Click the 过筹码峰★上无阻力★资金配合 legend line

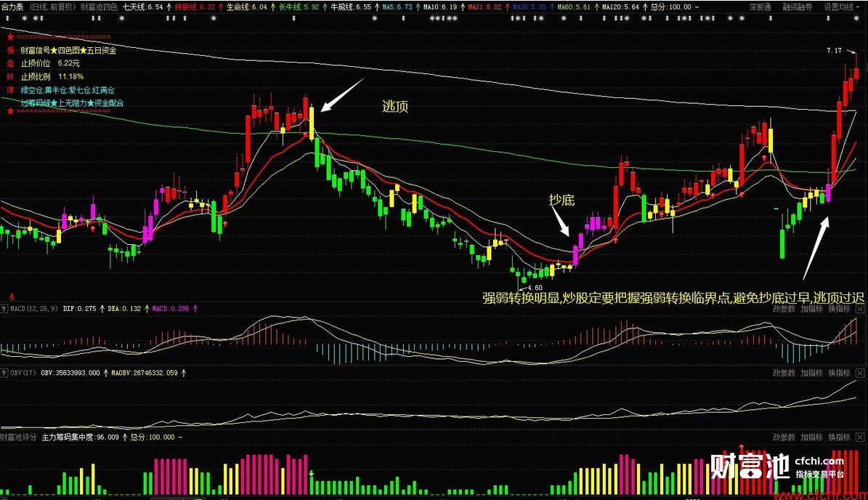click(x=72, y=103)
